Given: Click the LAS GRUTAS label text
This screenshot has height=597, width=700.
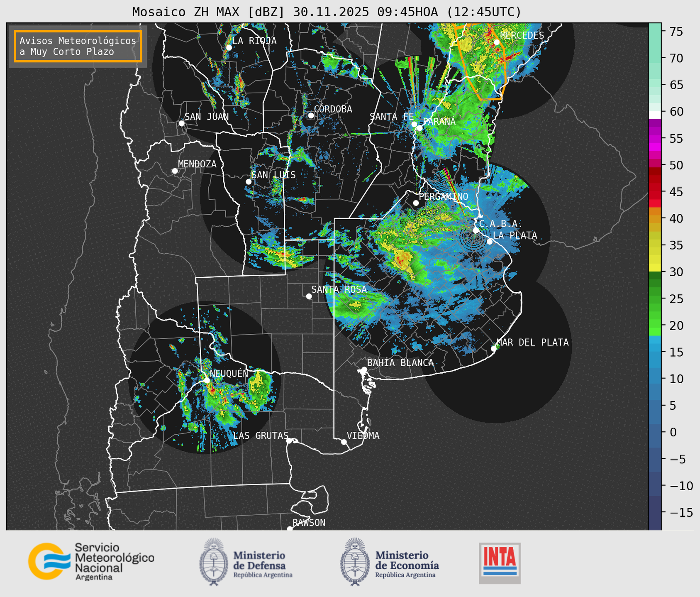Looking at the screenshot, I should [x=261, y=436].
